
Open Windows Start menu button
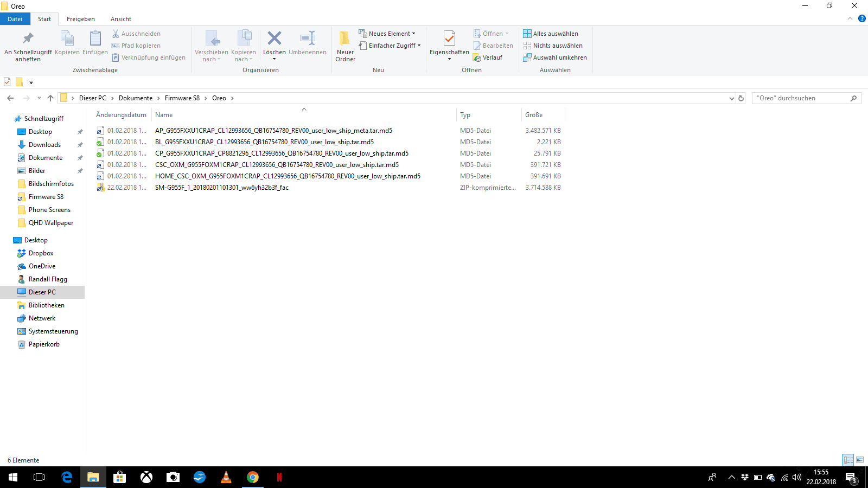point(13,477)
